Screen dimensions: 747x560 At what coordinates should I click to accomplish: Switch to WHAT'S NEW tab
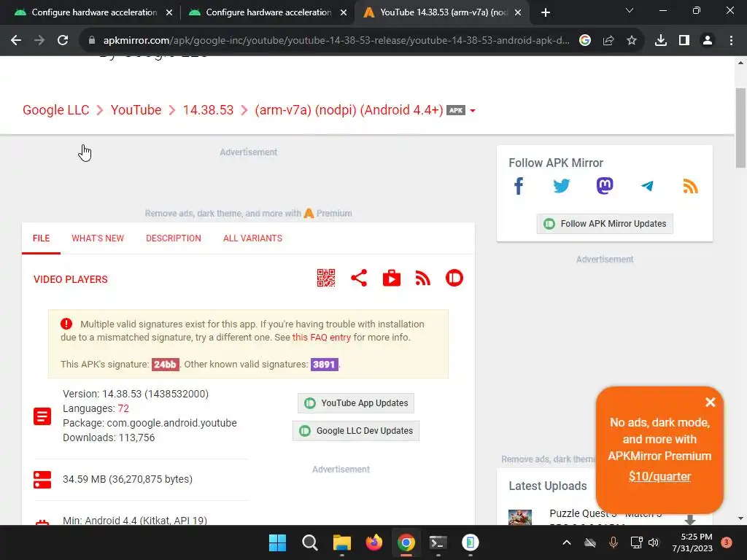coord(98,238)
